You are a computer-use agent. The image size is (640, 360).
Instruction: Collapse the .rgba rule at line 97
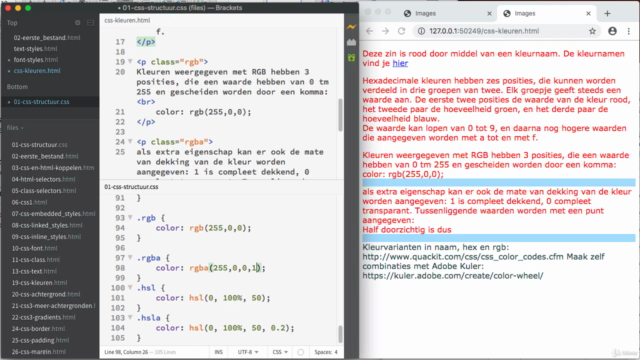130,258
